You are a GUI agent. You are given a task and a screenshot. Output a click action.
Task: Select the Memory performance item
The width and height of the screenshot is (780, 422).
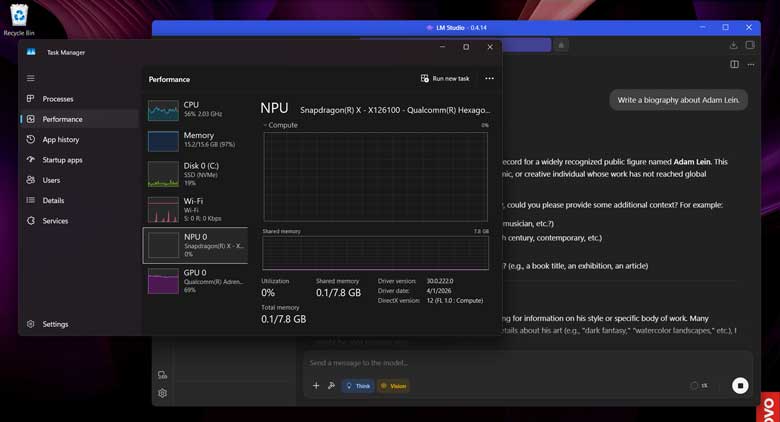pos(195,140)
